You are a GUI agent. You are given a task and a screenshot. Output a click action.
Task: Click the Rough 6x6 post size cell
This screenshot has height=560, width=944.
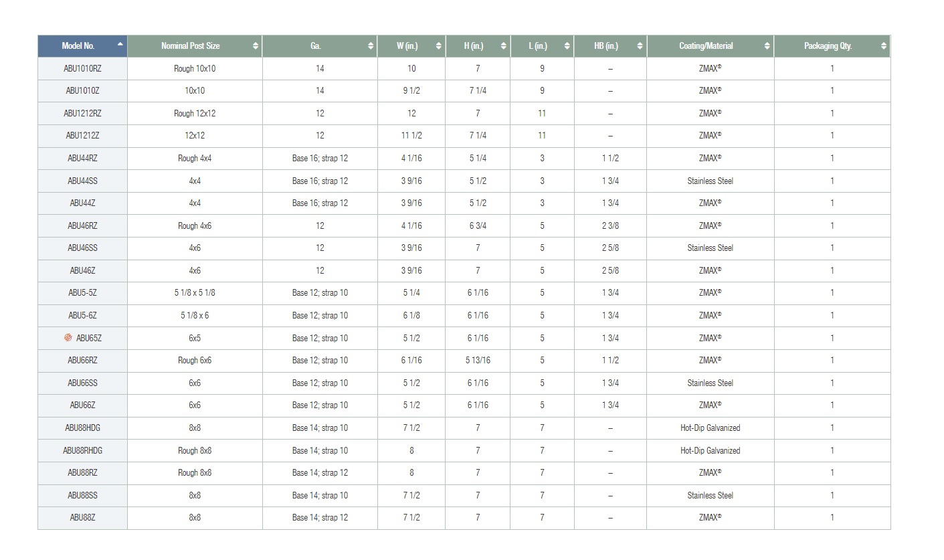[x=194, y=361]
